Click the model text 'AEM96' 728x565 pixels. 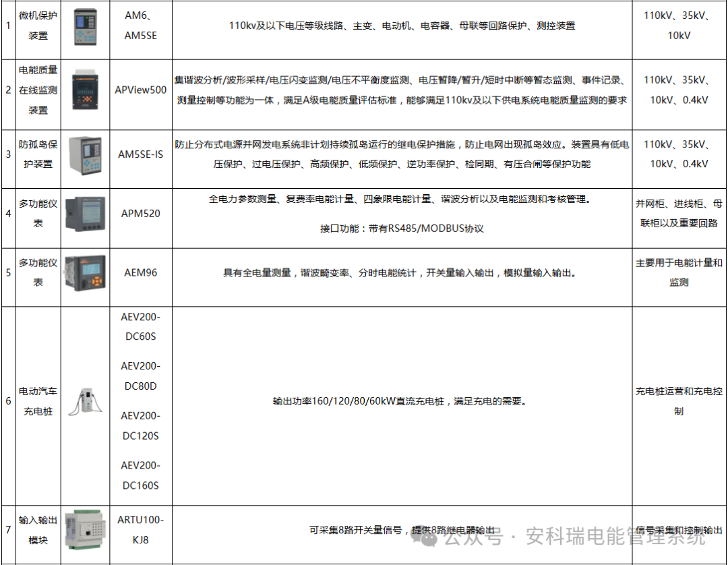click(141, 272)
